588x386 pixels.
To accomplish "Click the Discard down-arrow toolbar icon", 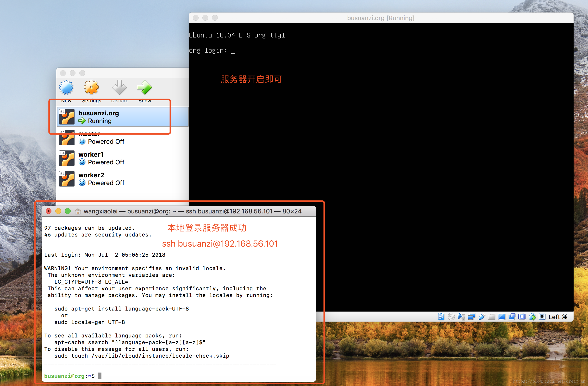I will pos(119,87).
